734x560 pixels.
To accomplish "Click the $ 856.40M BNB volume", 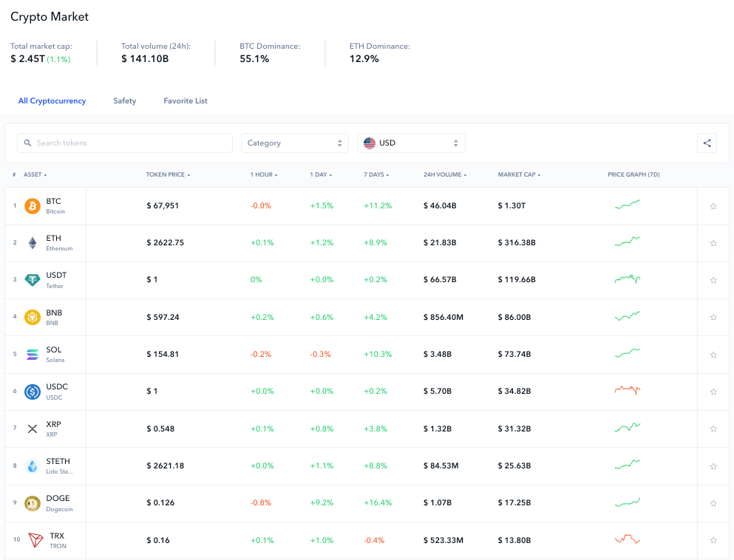I will click(444, 317).
